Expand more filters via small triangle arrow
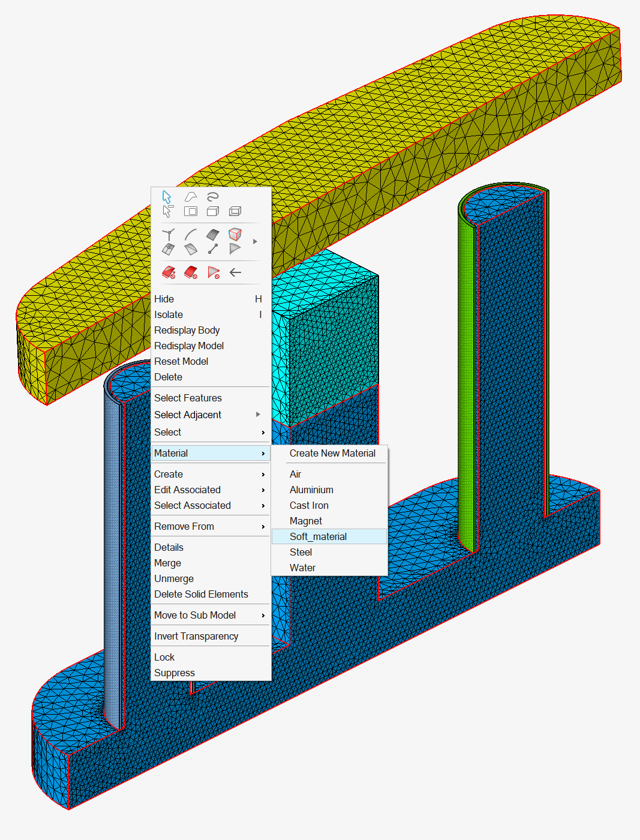This screenshot has height=840, width=640. (x=255, y=242)
